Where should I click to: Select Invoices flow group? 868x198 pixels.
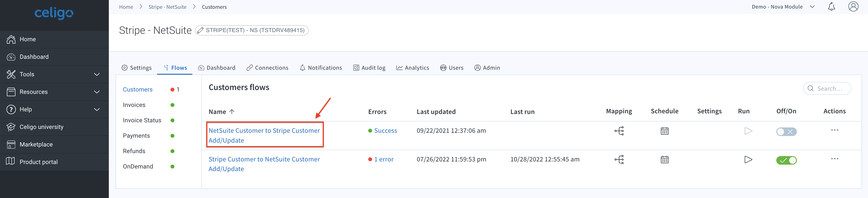coord(134,105)
